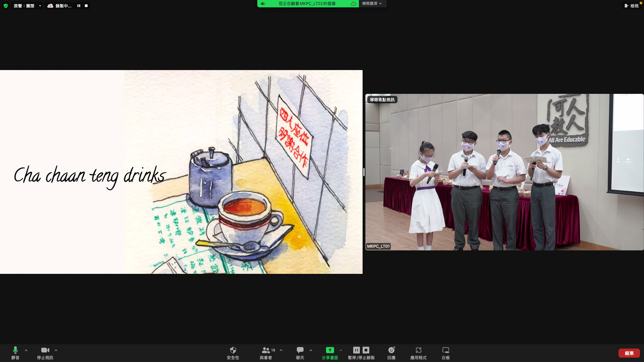Image resolution: width=644 pixels, height=362 pixels.
Task: Stop the recording from top bar
Action: (86, 6)
